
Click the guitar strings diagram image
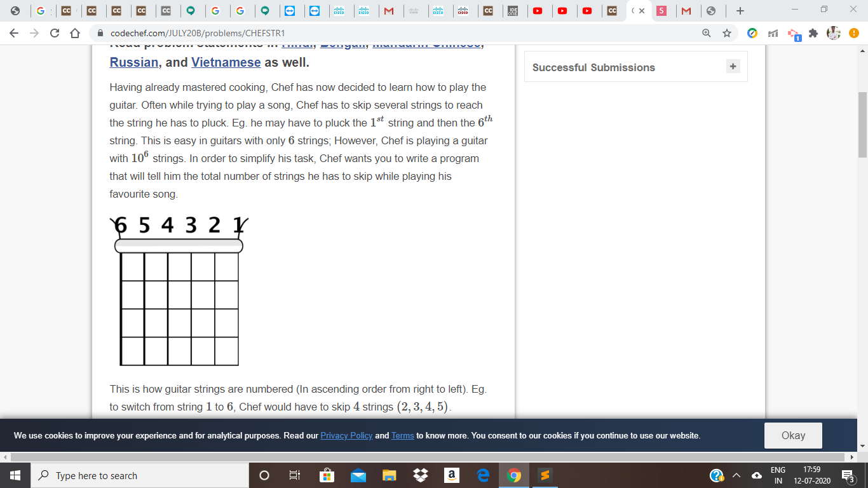(179, 291)
